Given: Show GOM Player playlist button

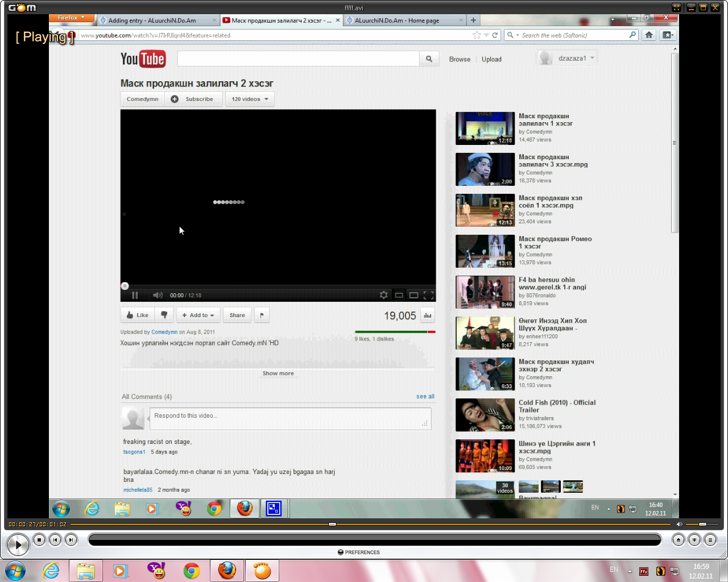Looking at the screenshot, I should click(x=710, y=539).
